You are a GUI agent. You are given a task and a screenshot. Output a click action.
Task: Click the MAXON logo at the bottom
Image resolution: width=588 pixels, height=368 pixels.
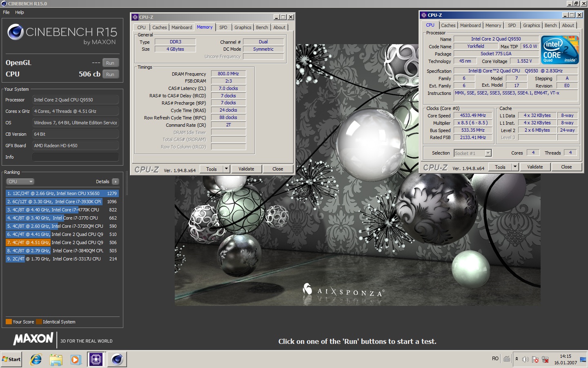[33, 339]
